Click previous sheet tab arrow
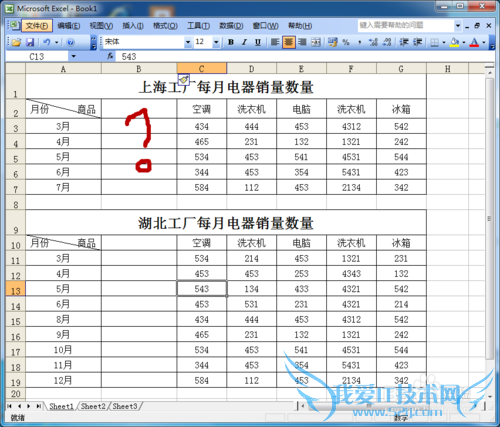The image size is (500, 427). 19,406
